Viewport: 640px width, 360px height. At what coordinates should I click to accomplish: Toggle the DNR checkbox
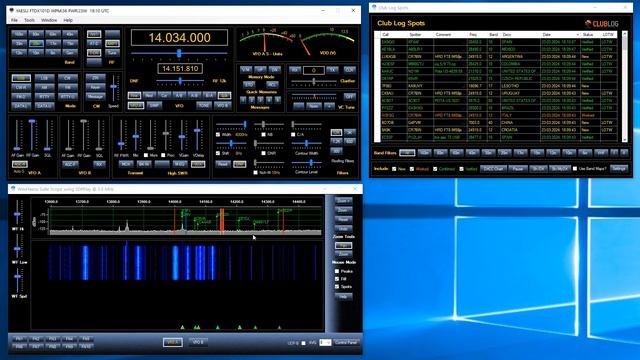click(x=264, y=153)
